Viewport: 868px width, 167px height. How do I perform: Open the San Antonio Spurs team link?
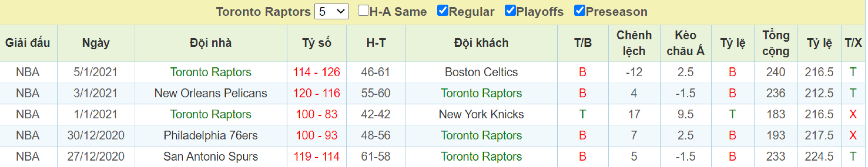pos(210,156)
